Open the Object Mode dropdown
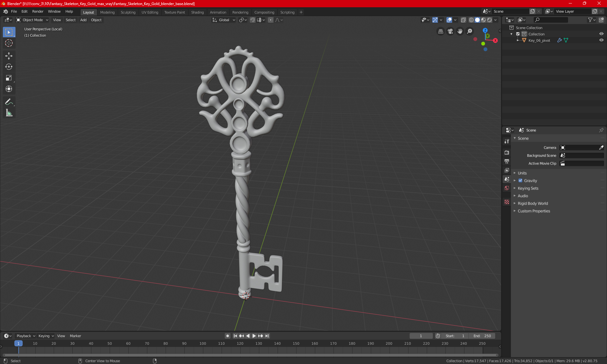 coord(32,20)
